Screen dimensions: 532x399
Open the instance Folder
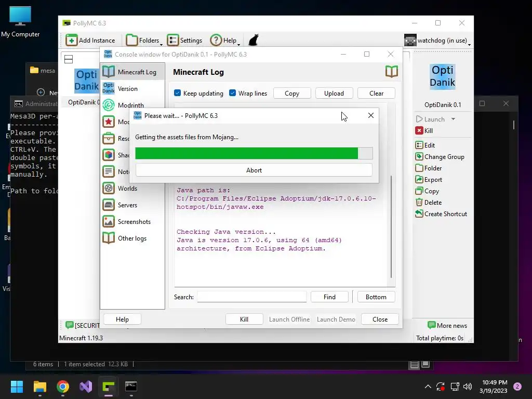[x=429, y=168]
